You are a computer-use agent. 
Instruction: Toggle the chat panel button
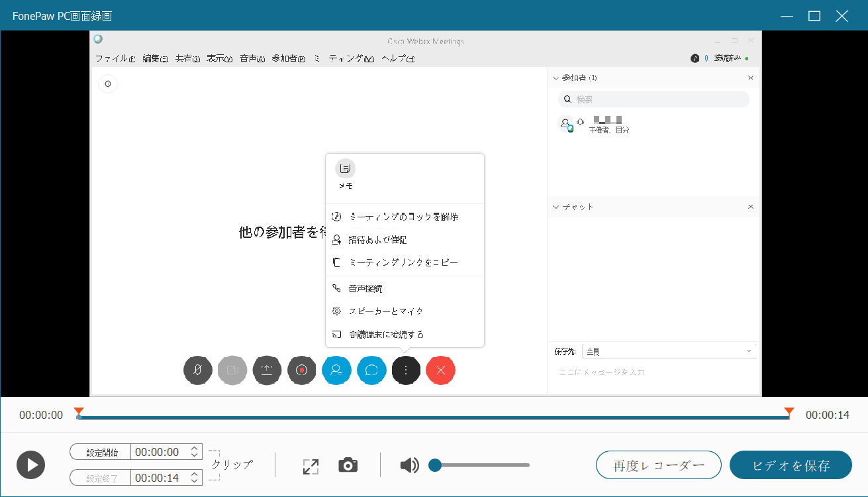click(371, 370)
